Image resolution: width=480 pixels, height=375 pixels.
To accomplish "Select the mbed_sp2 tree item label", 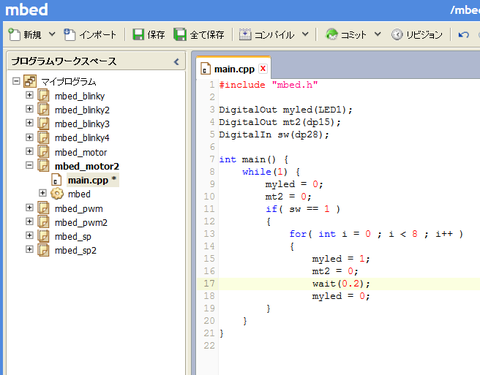I will point(75,251).
